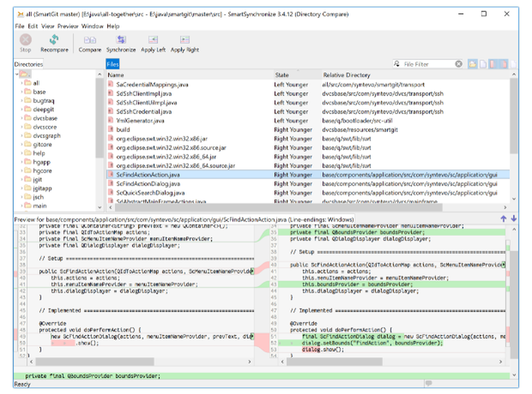Toggle the filter button with red right half

point(503,64)
